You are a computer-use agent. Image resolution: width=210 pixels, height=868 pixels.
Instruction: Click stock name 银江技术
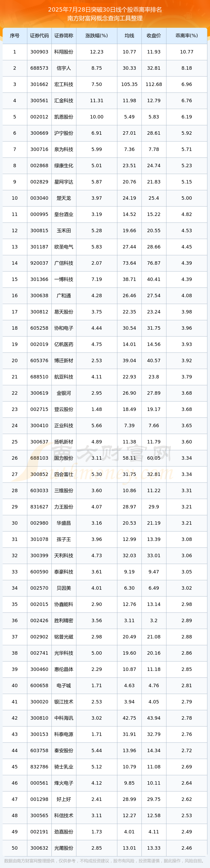64,702
